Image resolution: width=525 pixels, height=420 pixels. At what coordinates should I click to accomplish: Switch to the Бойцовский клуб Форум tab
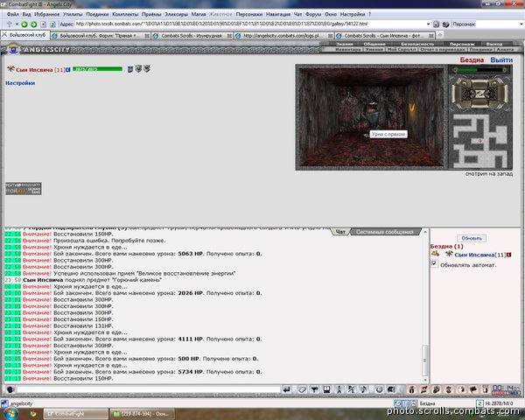pyautogui.click(x=101, y=36)
